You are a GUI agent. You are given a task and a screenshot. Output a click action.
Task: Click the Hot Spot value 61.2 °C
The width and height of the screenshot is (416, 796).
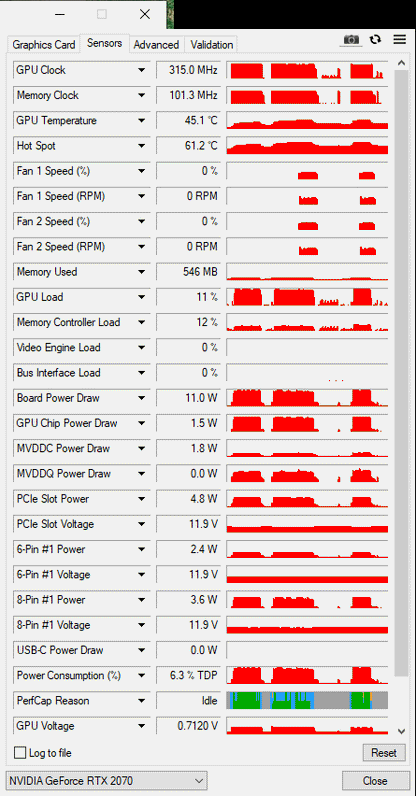[x=188, y=146]
